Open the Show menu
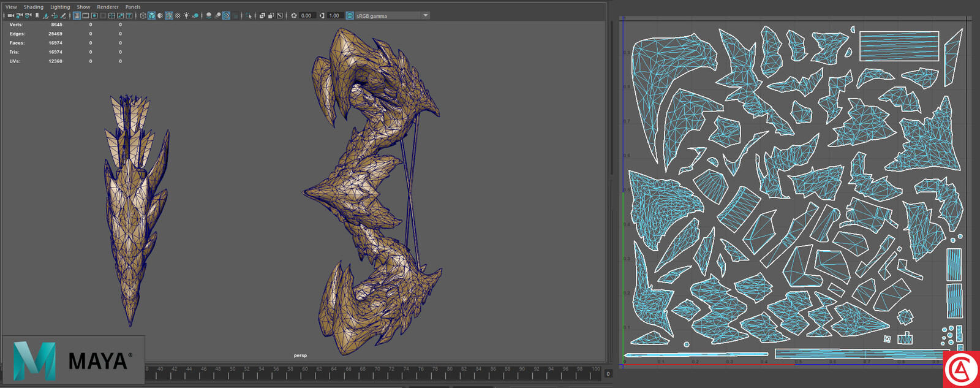 (x=83, y=7)
